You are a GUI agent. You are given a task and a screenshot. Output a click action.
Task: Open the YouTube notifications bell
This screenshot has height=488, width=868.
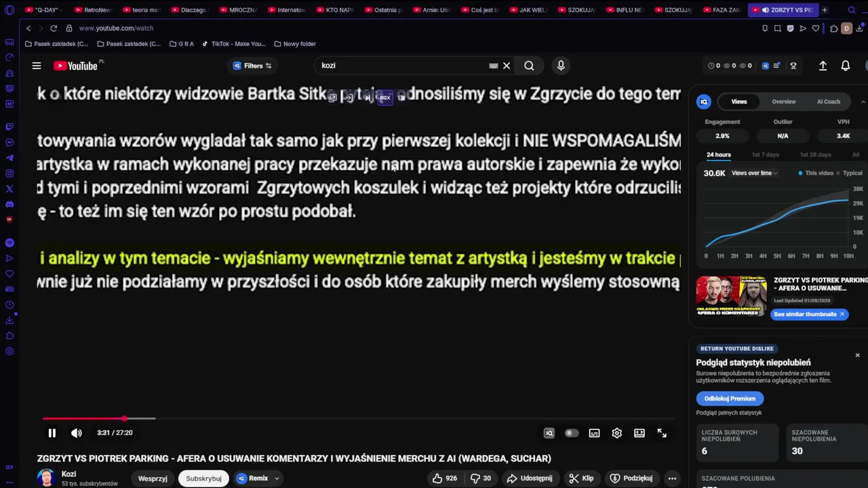[x=846, y=66]
